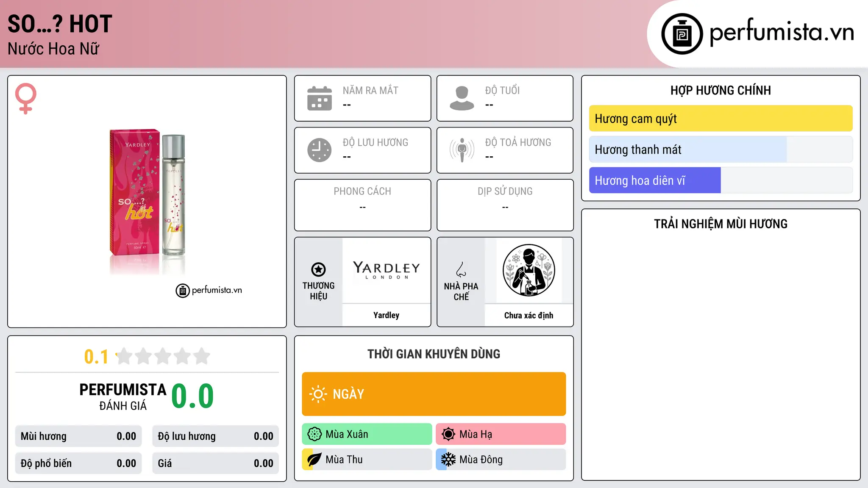This screenshot has height=488, width=868.
Task: Click the Chưa xác định perfumer label
Action: [x=529, y=316]
